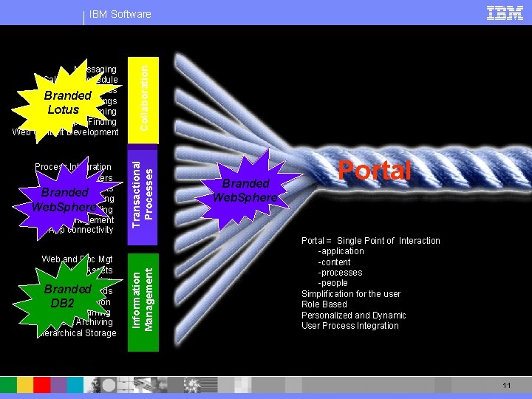The height and width of the screenshot is (399, 532).
Task: Click the 'Web Content Development' list item
Action: pos(65,132)
